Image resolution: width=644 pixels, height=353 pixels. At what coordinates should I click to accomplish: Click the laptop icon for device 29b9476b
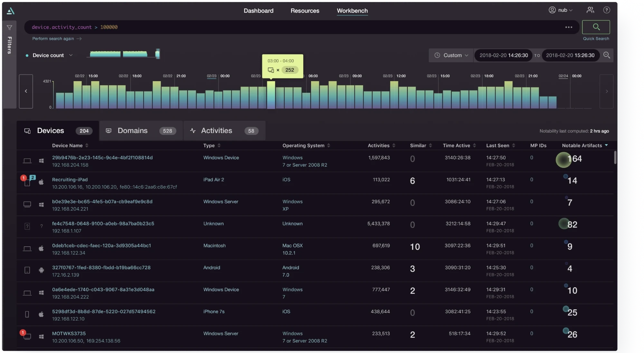coord(27,161)
